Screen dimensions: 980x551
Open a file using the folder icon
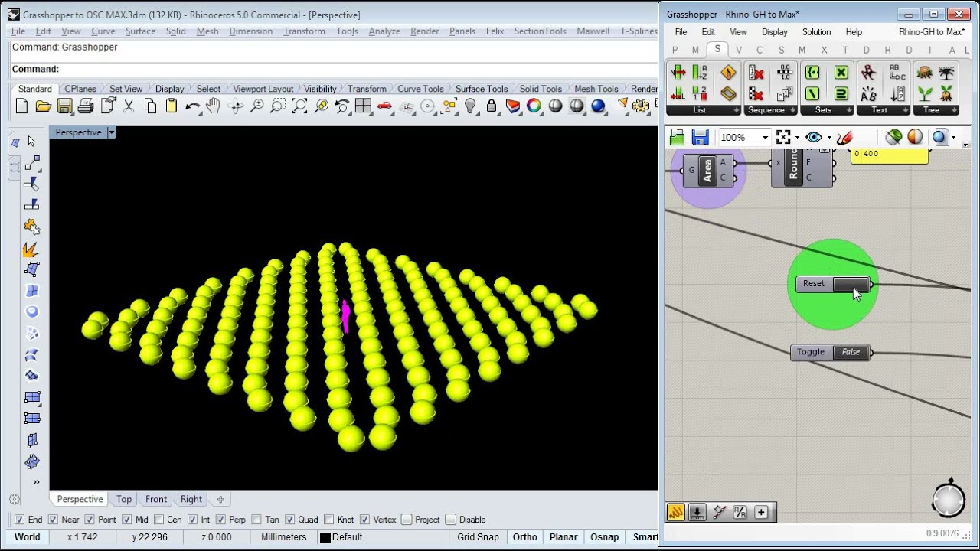pos(43,106)
